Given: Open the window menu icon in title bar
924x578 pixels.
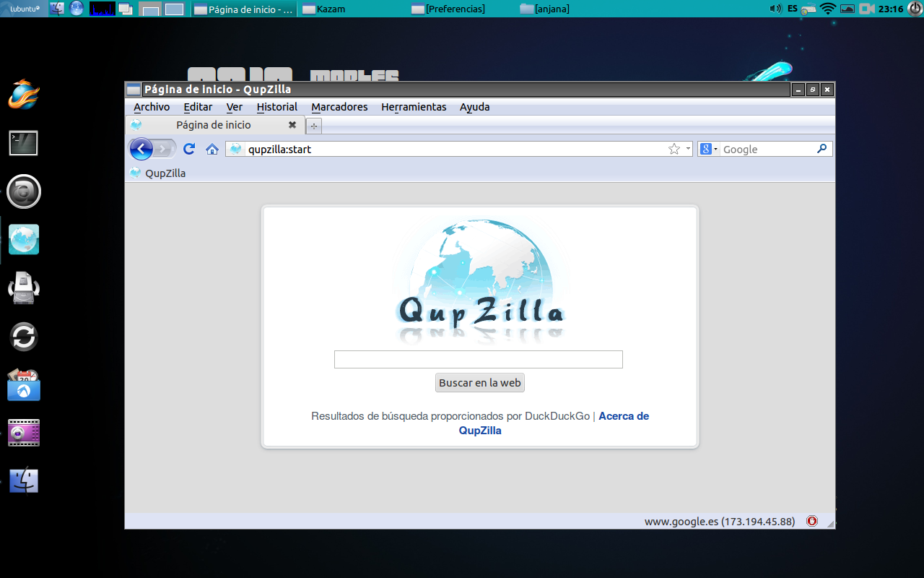Looking at the screenshot, I should 134,90.
